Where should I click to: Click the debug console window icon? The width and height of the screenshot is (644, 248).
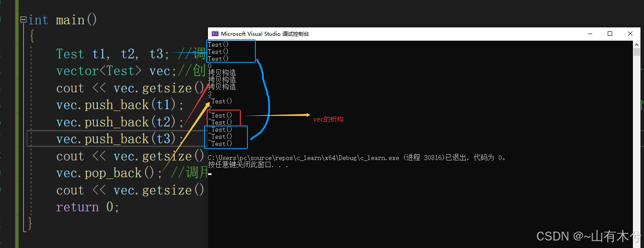tap(215, 34)
